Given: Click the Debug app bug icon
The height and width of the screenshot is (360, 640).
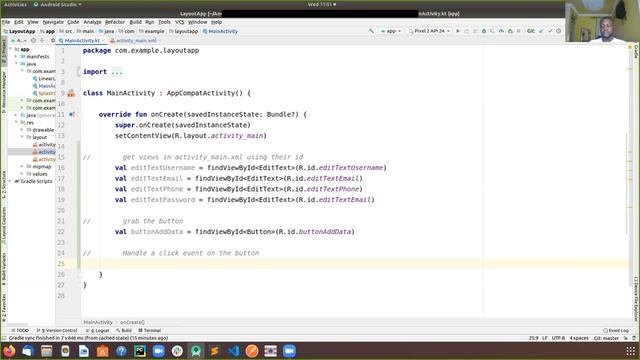Looking at the screenshot, I should click(x=484, y=31).
